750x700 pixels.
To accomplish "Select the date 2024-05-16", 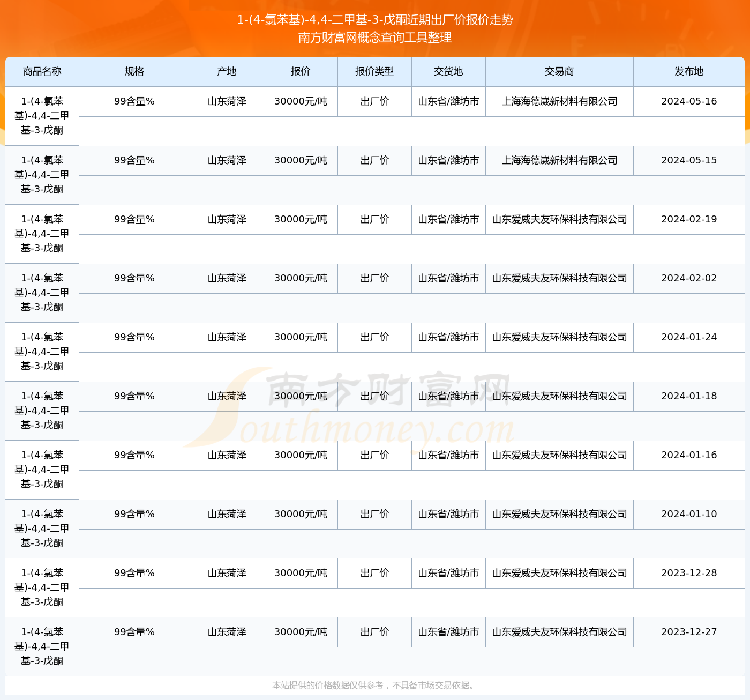I will coord(689,101).
